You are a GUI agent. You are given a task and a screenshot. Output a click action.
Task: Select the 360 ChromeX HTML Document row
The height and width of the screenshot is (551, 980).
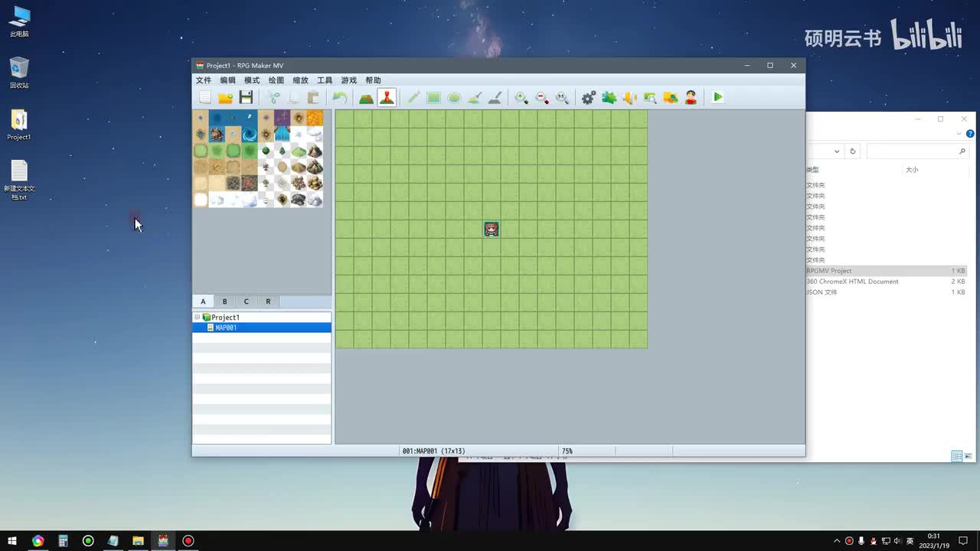point(887,282)
